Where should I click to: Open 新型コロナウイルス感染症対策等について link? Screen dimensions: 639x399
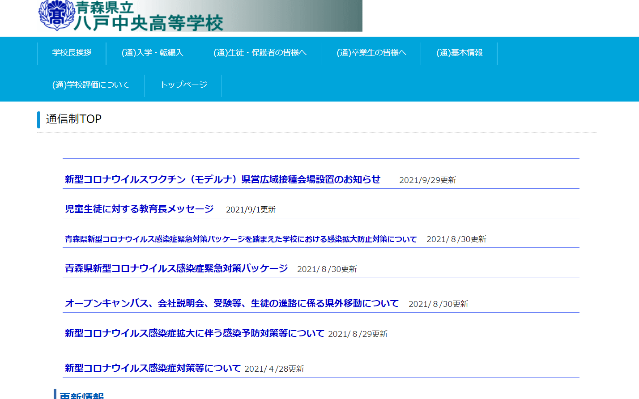point(153,368)
